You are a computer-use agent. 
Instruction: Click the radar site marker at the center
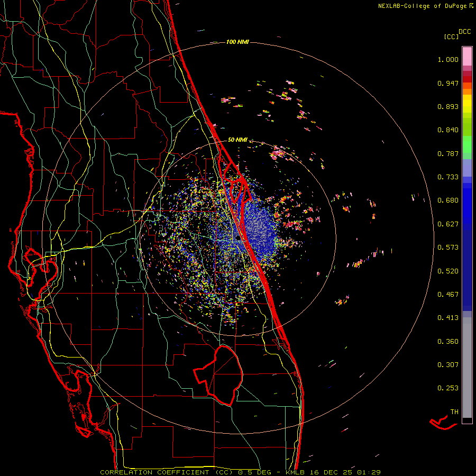coord(238,238)
